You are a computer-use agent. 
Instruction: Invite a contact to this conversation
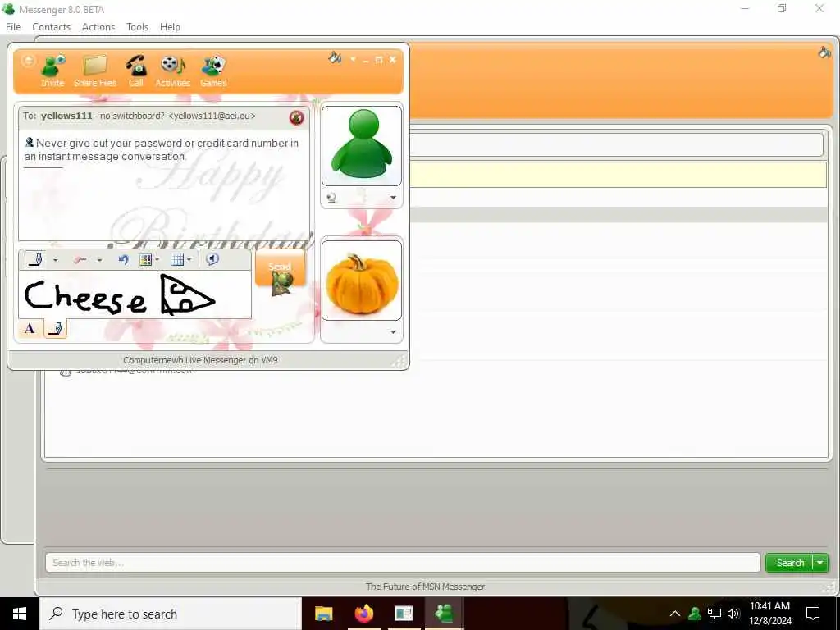tap(52, 71)
